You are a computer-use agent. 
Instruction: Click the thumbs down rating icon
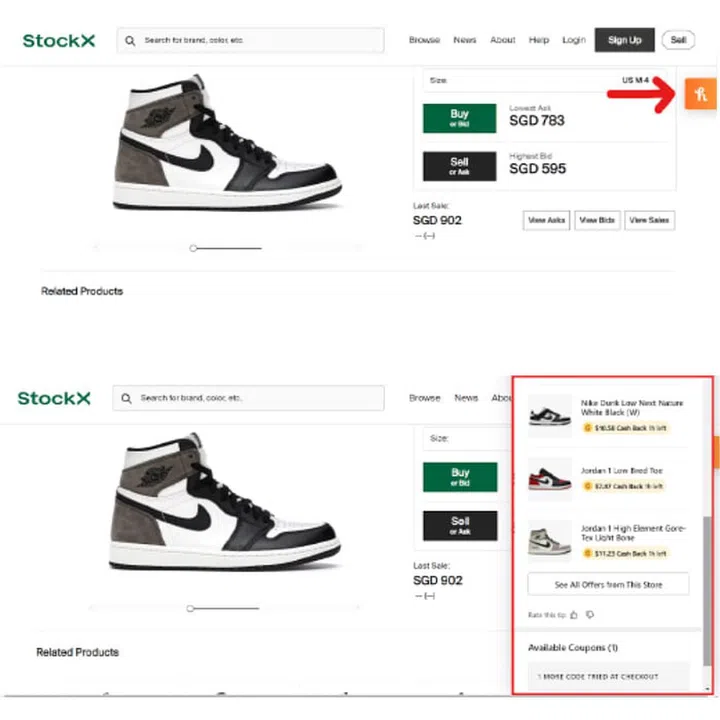point(589,614)
